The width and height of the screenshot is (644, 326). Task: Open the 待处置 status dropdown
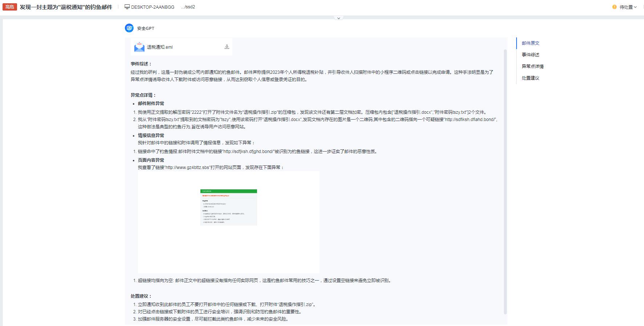tap(626, 7)
